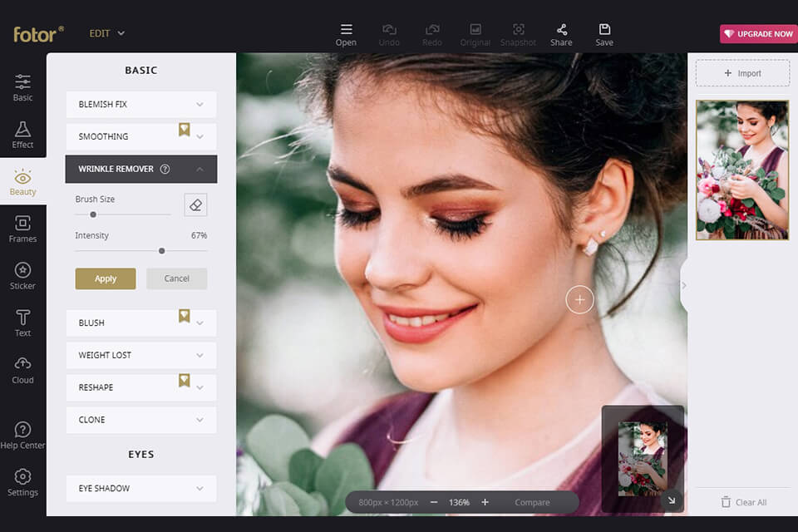Open the Text panel
This screenshot has width=798, height=532.
click(x=22, y=322)
